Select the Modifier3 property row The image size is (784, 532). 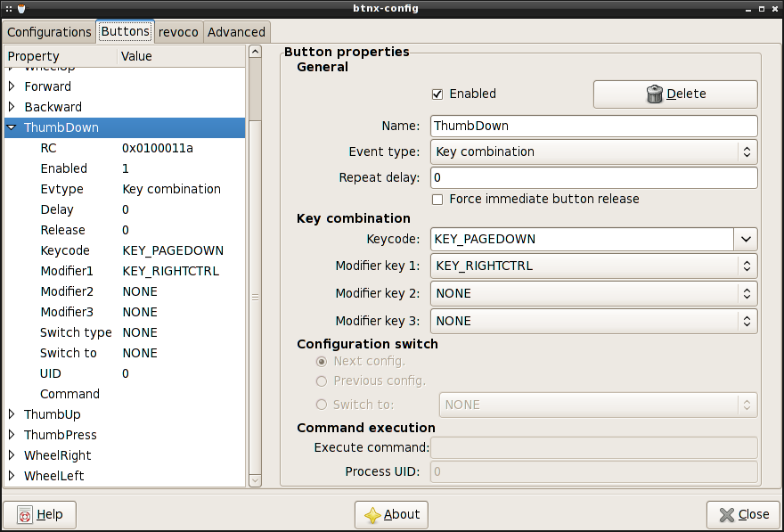pyautogui.click(x=125, y=312)
